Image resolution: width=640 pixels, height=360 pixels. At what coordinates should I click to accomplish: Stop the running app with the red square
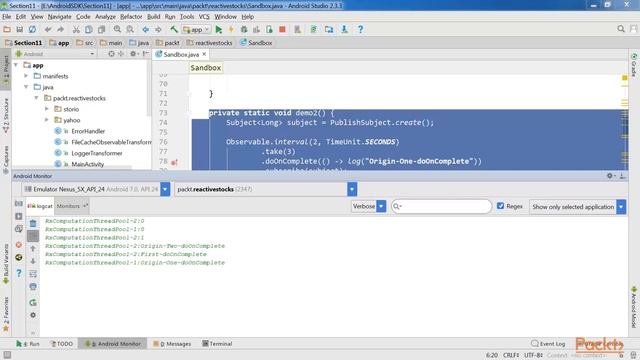tap(282, 29)
